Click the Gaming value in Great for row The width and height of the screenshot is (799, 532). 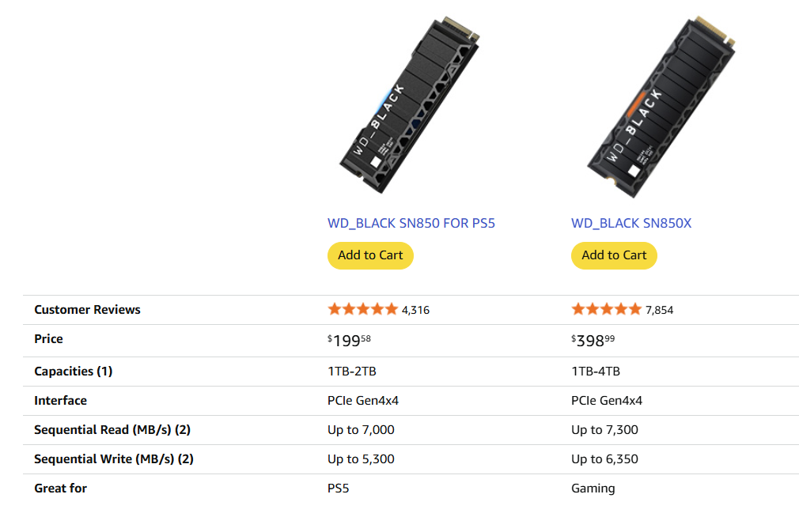(x=593, y=488)
